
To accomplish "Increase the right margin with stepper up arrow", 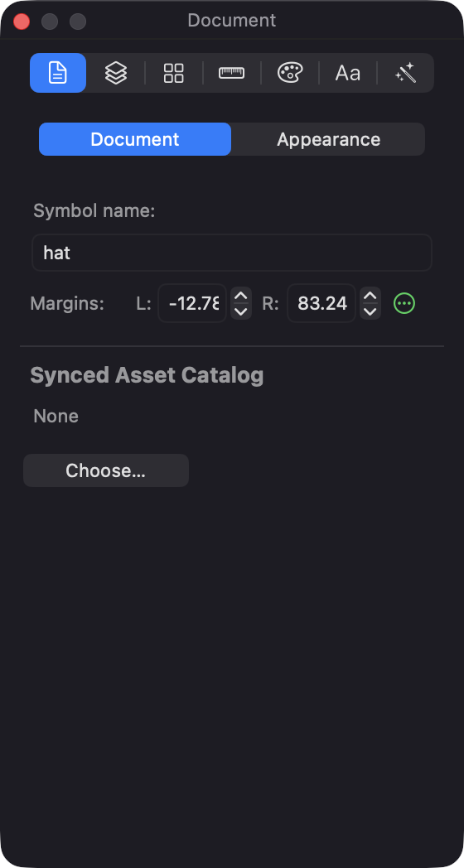I will pyautogui.click(x=370, y=296).
